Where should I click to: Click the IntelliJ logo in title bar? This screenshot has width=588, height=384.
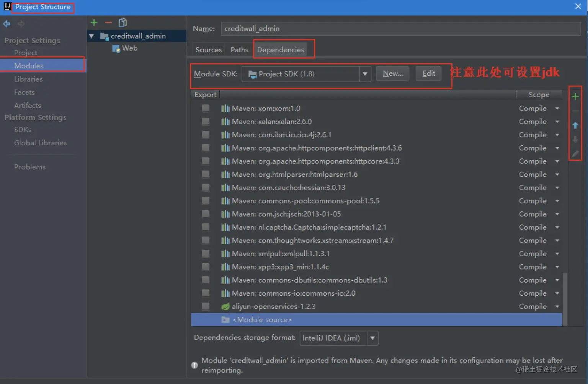(7, 7)
